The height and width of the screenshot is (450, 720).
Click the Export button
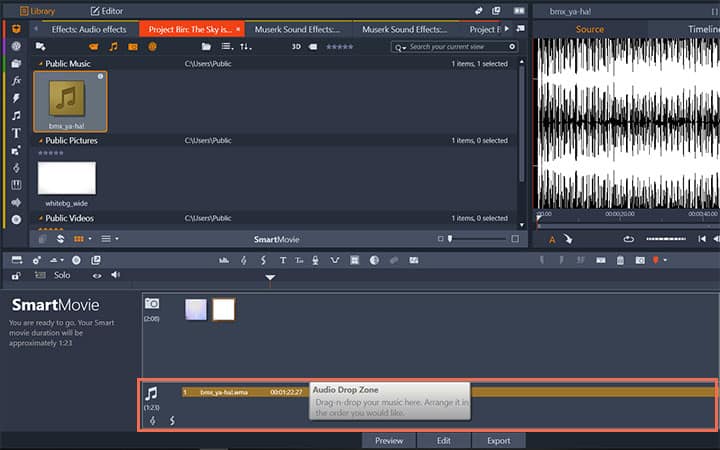(498, 440)
